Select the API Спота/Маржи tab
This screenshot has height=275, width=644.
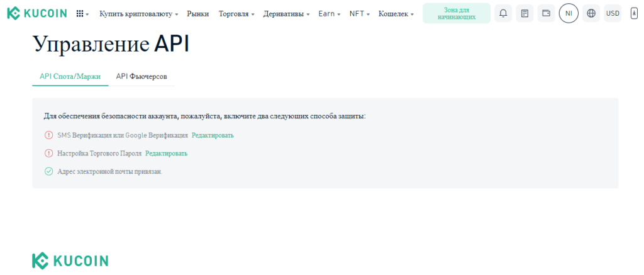click(70, 76)
